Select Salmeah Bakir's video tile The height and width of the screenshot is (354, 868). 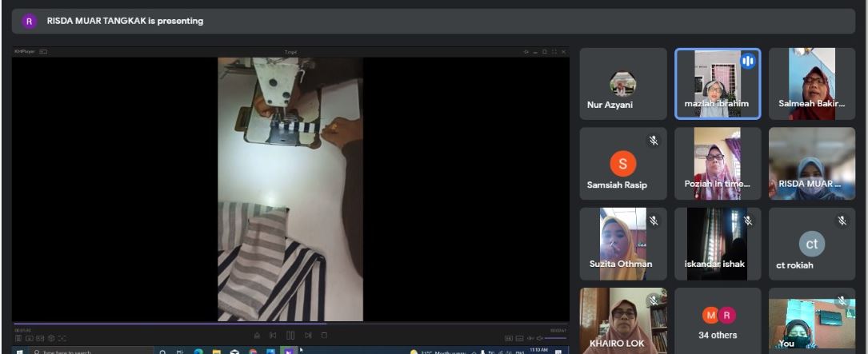pyautogui.click(x=811, y=84)
